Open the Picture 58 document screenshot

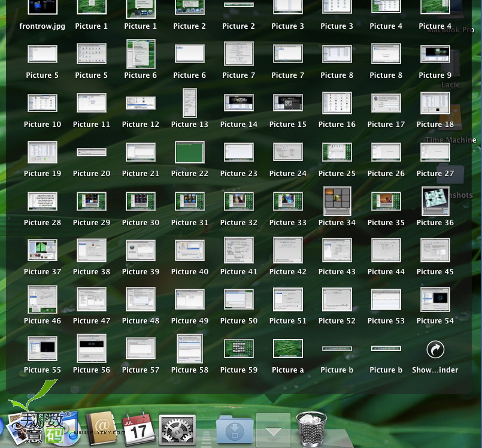(x=190, y=349)
